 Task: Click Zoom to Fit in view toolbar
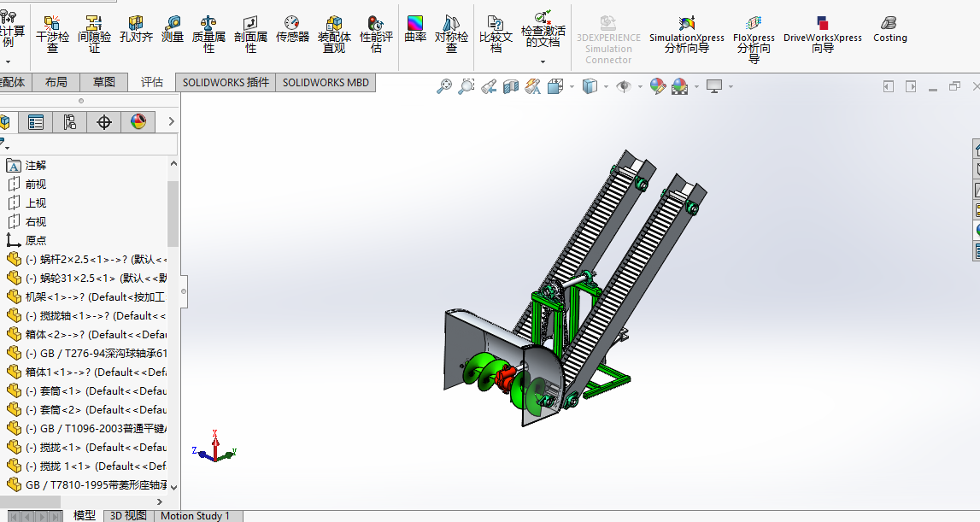(x=443, y=86)
